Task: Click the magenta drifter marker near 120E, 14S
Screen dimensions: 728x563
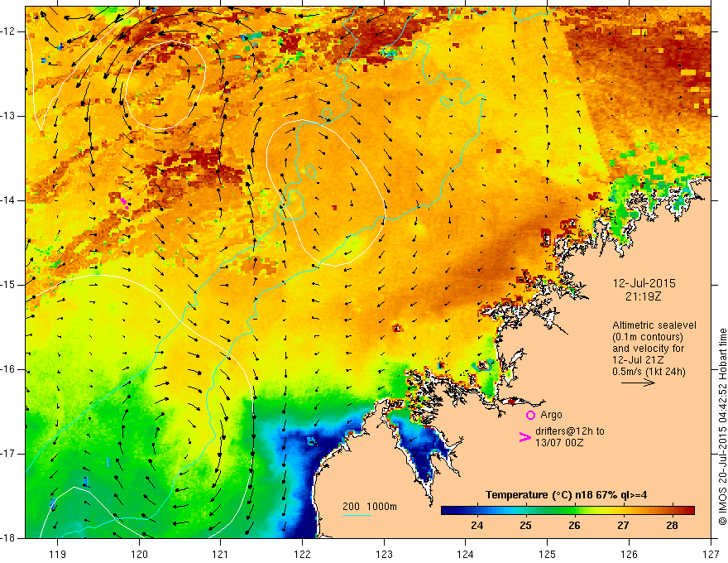Action: [x=124, y=203]
